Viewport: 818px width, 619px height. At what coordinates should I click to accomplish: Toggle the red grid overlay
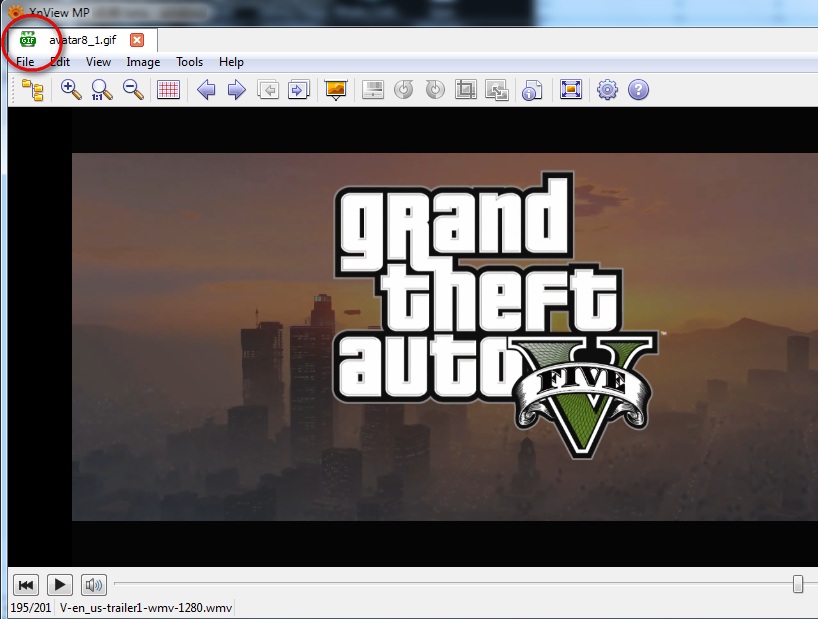click(x=168, y=90)
